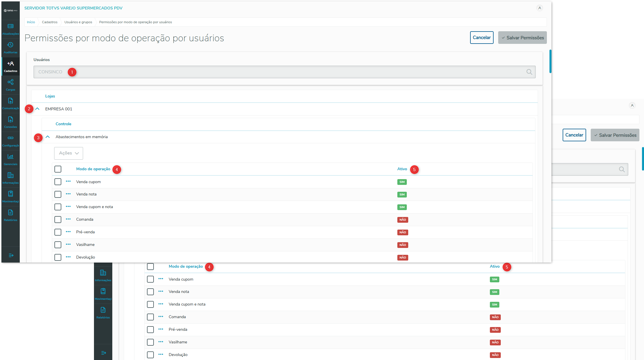Click the vertical scrollbar on page right
Image resolution: width=644 pixels, height=360 pixels.
pos(550,61)
